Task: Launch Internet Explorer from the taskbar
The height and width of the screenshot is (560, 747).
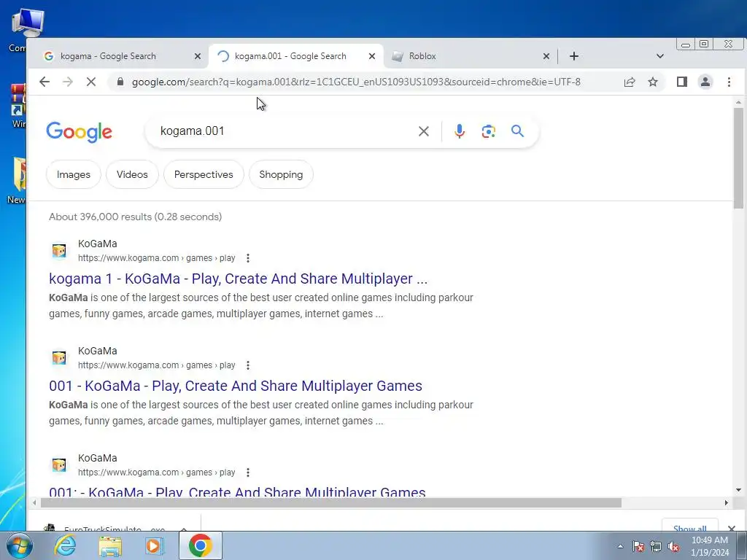Action: 65,545
